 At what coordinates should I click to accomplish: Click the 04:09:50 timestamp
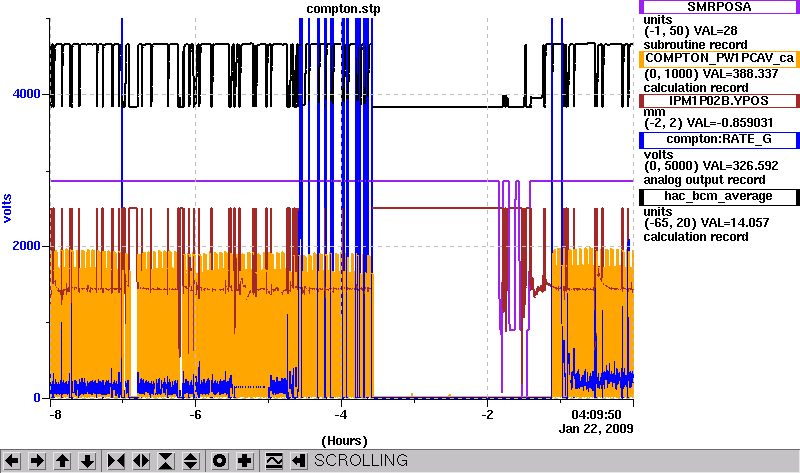click(596, 414)
